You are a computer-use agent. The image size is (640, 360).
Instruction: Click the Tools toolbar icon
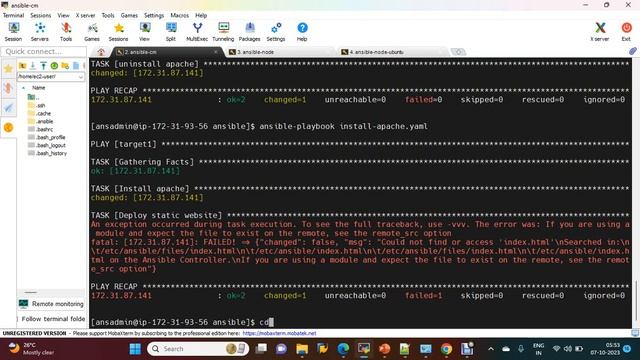click(x=66, y=32)
